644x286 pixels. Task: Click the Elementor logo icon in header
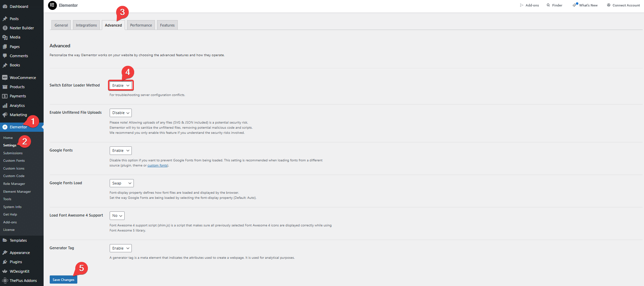pos(52,5)
